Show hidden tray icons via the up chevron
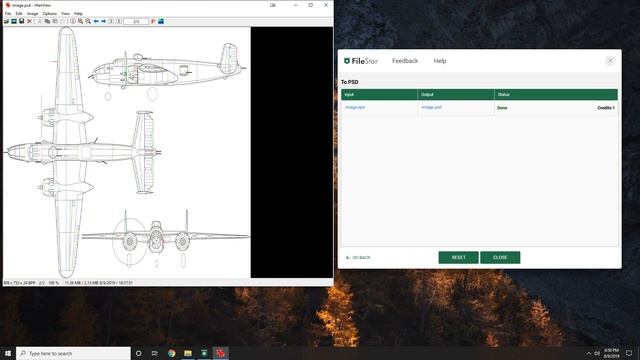Screen dimensions: 640x360 coord(589,353)
